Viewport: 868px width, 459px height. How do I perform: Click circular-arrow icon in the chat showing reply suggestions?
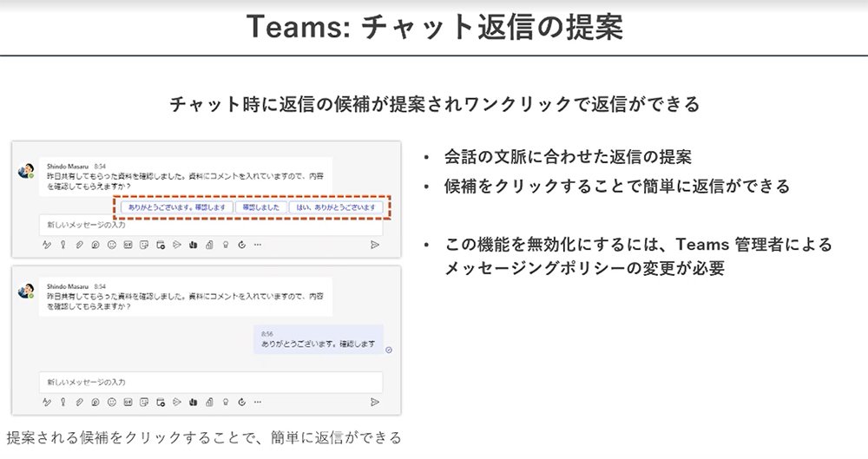pos(242,245)
